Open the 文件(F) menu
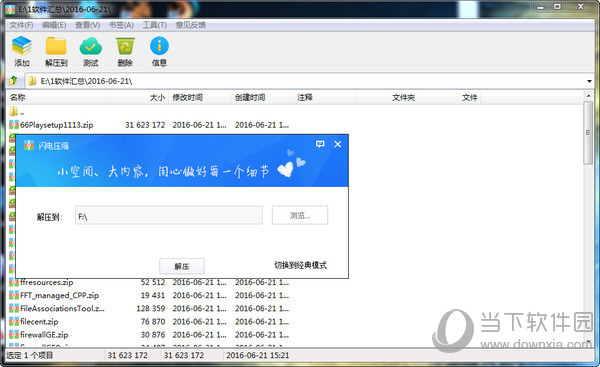This screenshot has height=367, width=600. tap(21, 25)
